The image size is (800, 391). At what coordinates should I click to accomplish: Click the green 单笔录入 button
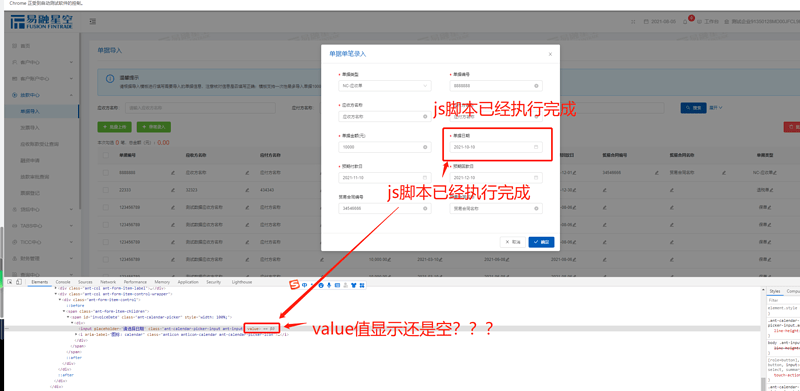click(x=154, y=127)
